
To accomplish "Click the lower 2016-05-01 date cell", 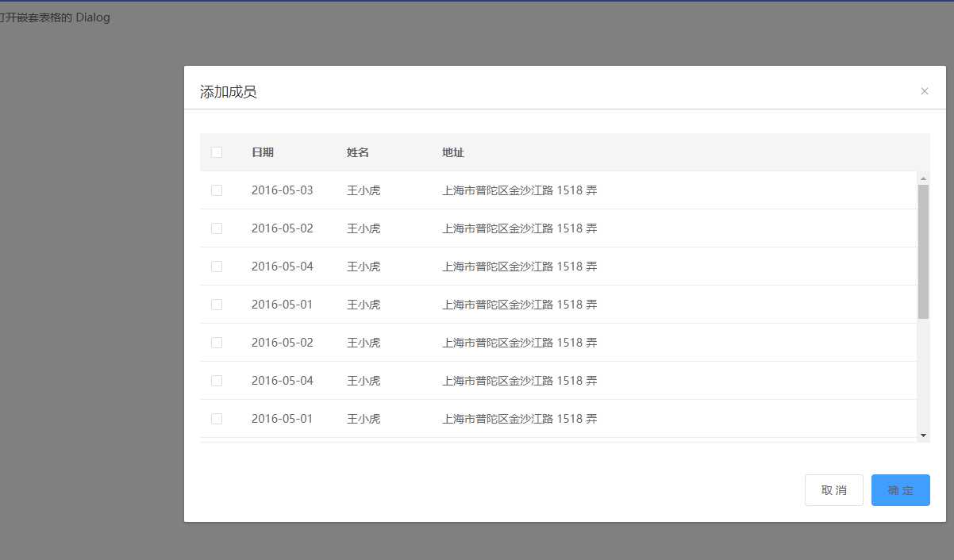I will tap(283, 419).
